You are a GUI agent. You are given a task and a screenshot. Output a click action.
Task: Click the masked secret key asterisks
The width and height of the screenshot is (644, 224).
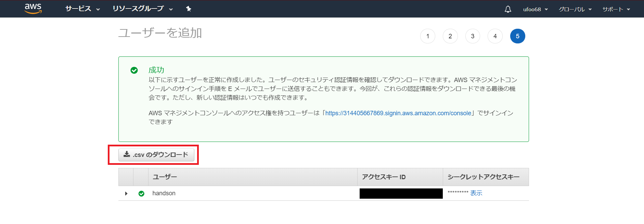pyautogui.click(x=458, y=193)
